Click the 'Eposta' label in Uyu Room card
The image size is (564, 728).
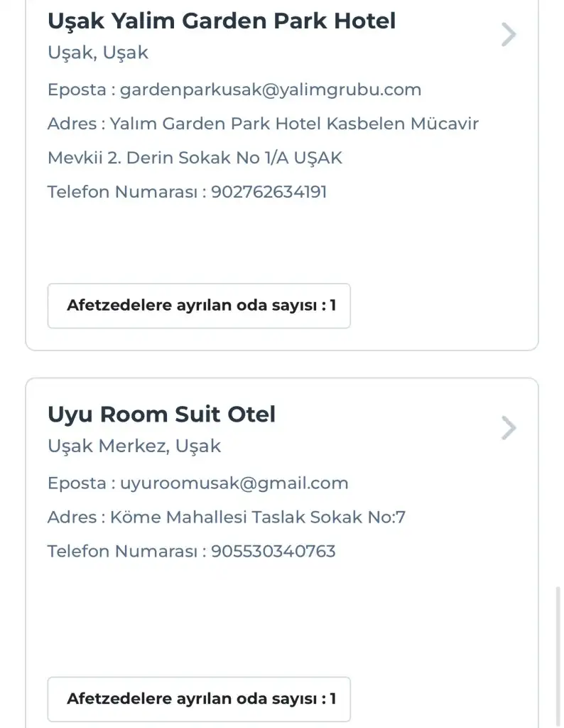77,483
